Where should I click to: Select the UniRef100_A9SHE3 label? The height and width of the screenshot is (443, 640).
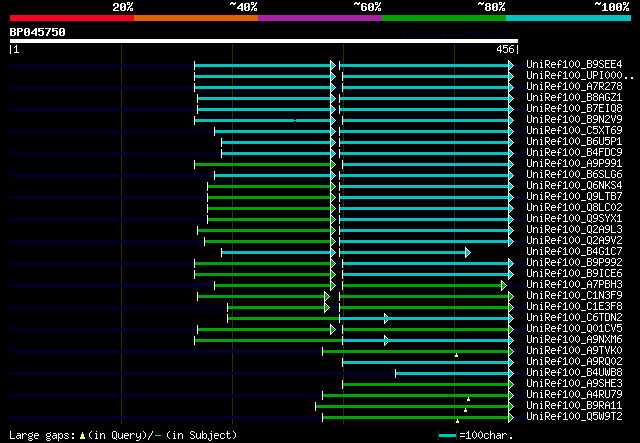(574, 384)
